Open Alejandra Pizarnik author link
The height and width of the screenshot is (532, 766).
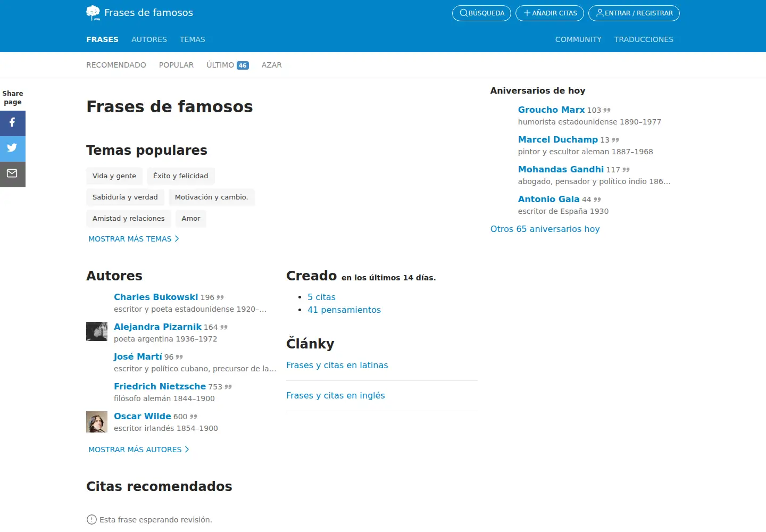[157, 327]
